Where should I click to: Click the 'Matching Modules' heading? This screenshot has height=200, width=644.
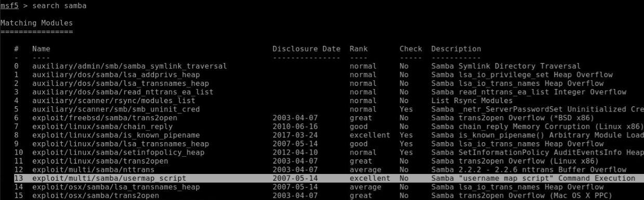pyautogui.click(x=36, y=24)
